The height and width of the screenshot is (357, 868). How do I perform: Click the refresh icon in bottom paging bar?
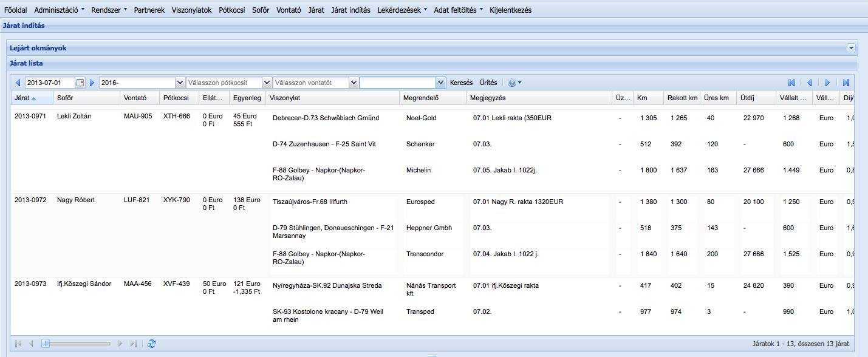(x=152, y=344)
